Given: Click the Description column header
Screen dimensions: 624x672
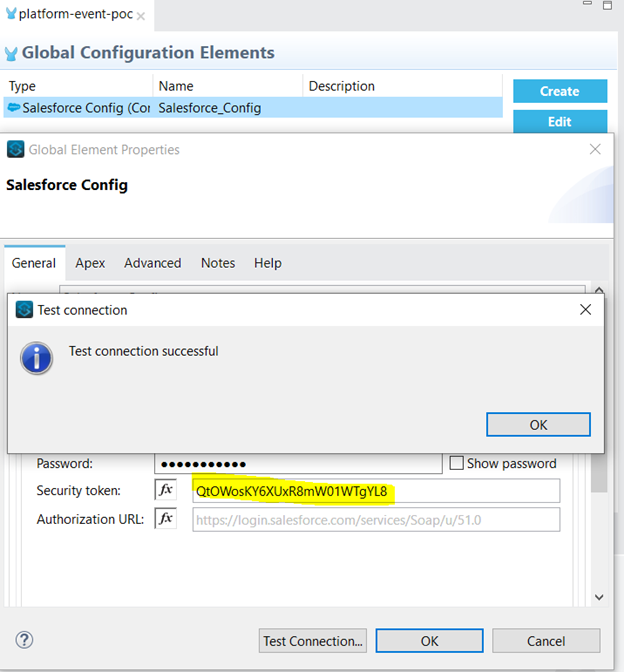Looking at the screenshot, I should click(403, 86).
